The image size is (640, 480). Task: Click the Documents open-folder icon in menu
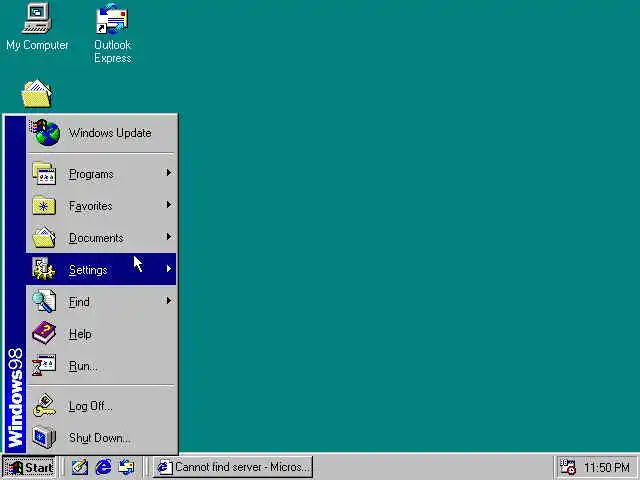44,237
